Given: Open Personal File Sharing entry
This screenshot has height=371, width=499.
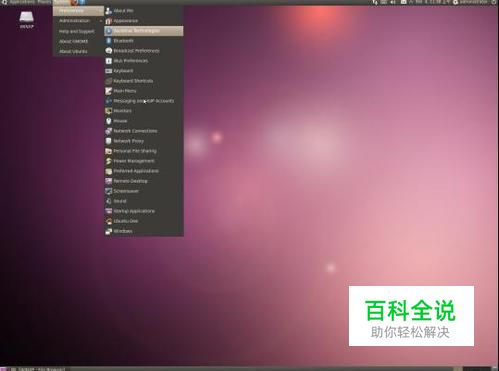Looking at the screenshot, I should point(144,151).
